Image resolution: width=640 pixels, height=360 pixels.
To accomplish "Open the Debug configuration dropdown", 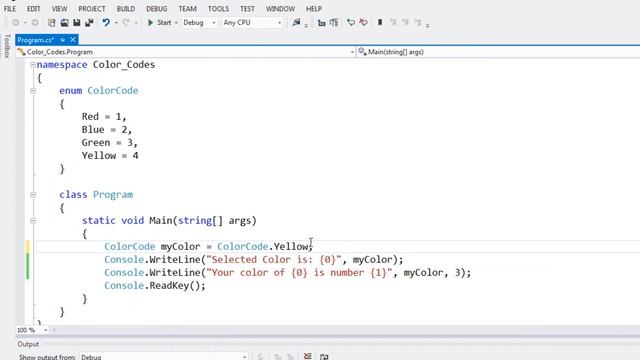I will pyautogui.click(x=199, y=23).
